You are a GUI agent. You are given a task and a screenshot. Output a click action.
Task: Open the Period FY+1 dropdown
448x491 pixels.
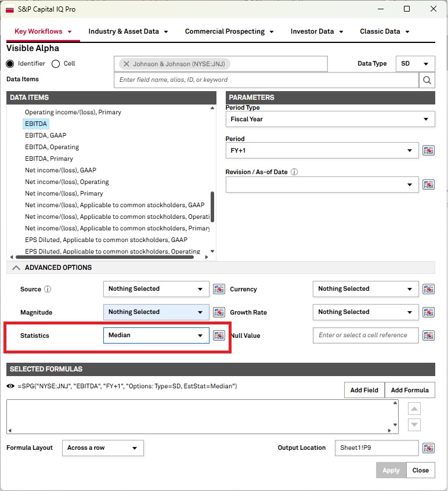322,150
